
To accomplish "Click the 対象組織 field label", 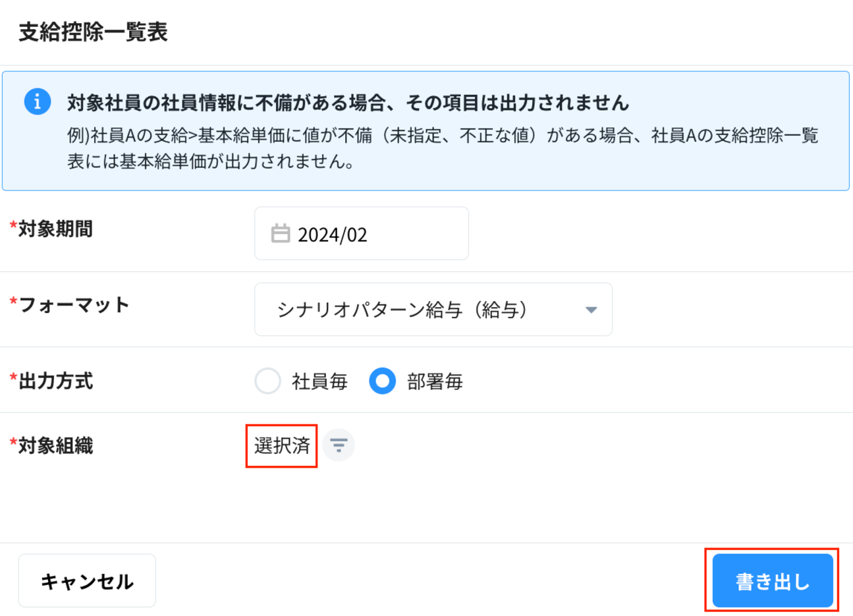I will tap(55, 446).
